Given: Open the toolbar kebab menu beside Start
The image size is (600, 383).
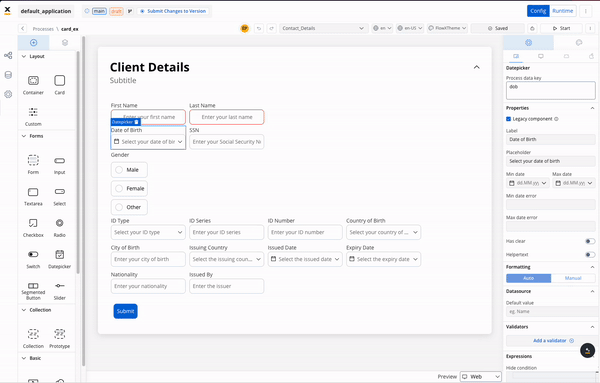Looking at the screenshot, I should 590,28.
